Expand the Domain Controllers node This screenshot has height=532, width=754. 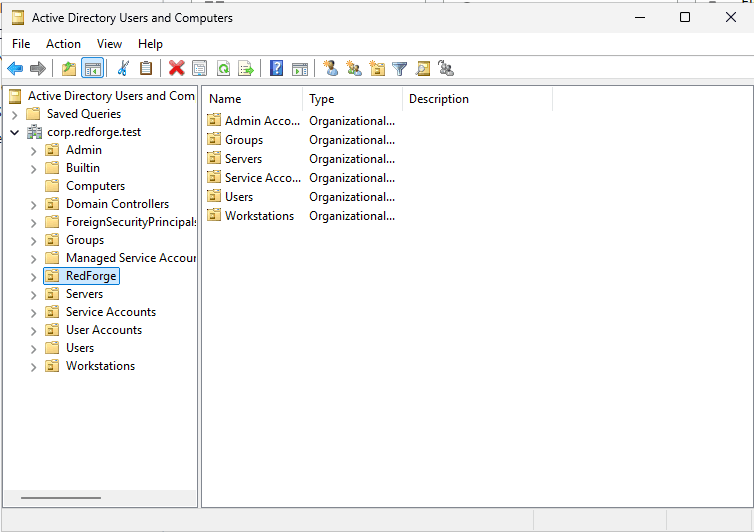33,205
